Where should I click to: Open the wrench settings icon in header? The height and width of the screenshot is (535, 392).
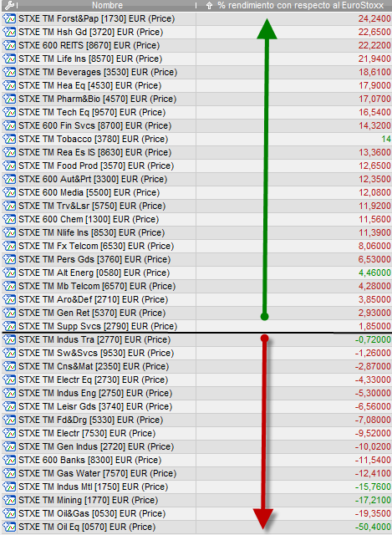[9, 5]
